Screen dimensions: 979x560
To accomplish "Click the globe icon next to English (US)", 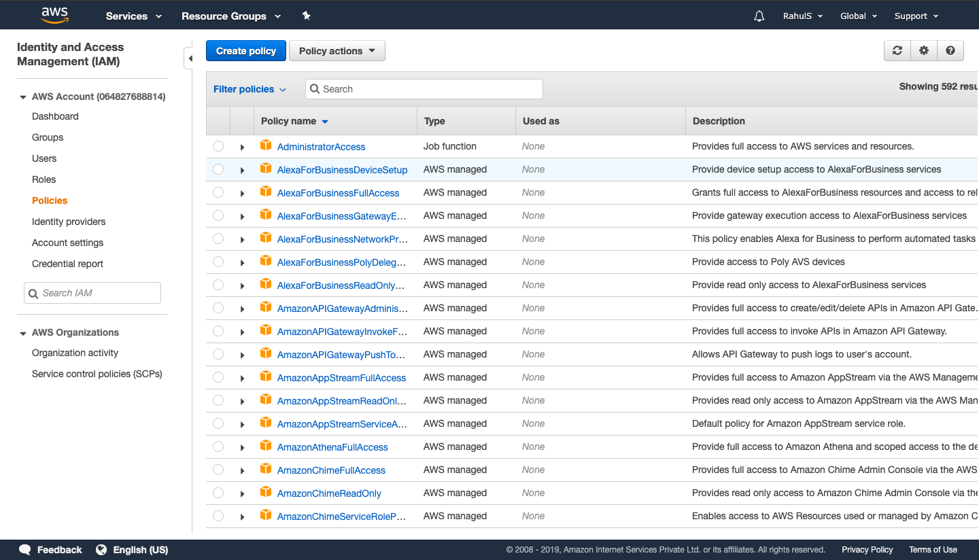I will [x=101, y=549].
